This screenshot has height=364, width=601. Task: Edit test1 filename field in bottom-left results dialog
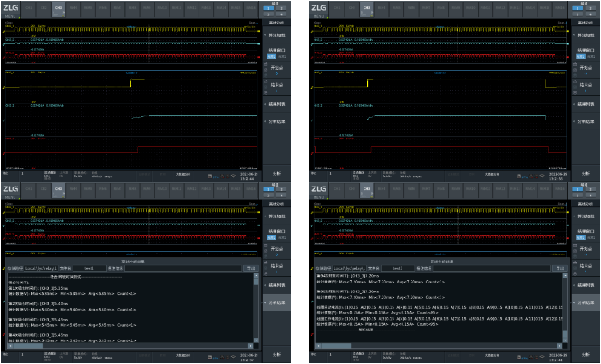coord(90,268)
